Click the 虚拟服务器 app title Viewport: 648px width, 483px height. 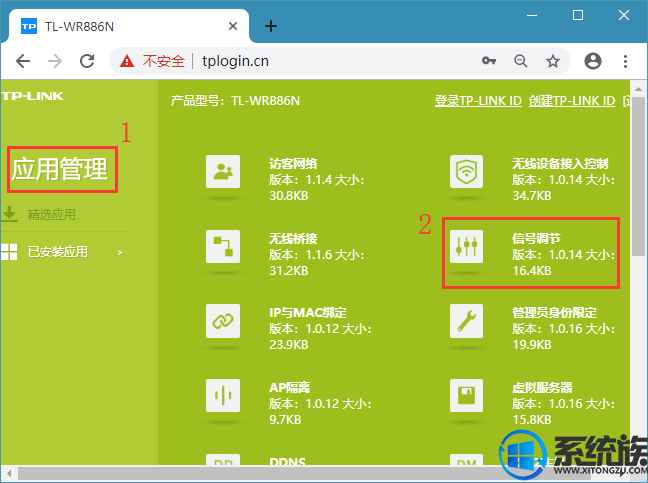click(x=542, y=387)
